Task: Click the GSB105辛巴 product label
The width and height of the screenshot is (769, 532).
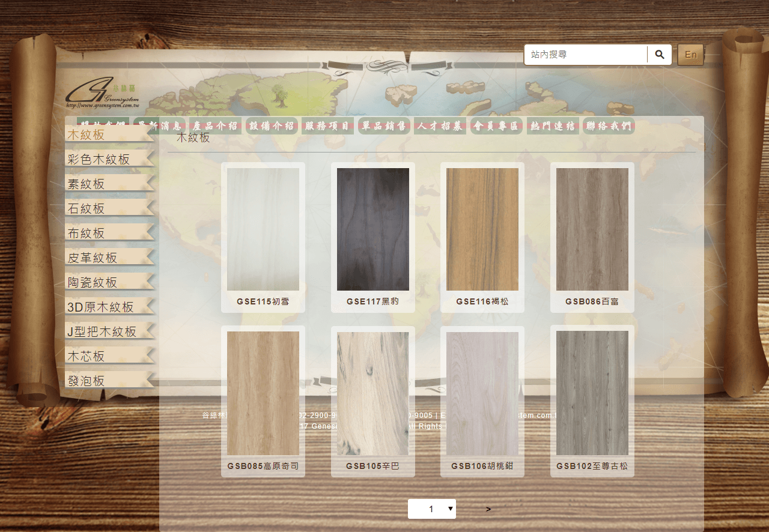Action: click(373, 466)
